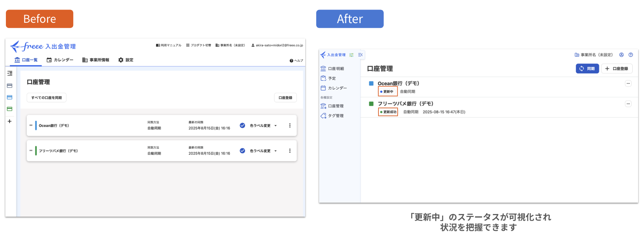Click the green card icon in Before sidebar
644x243 pixels.
(x=10, y=109)
